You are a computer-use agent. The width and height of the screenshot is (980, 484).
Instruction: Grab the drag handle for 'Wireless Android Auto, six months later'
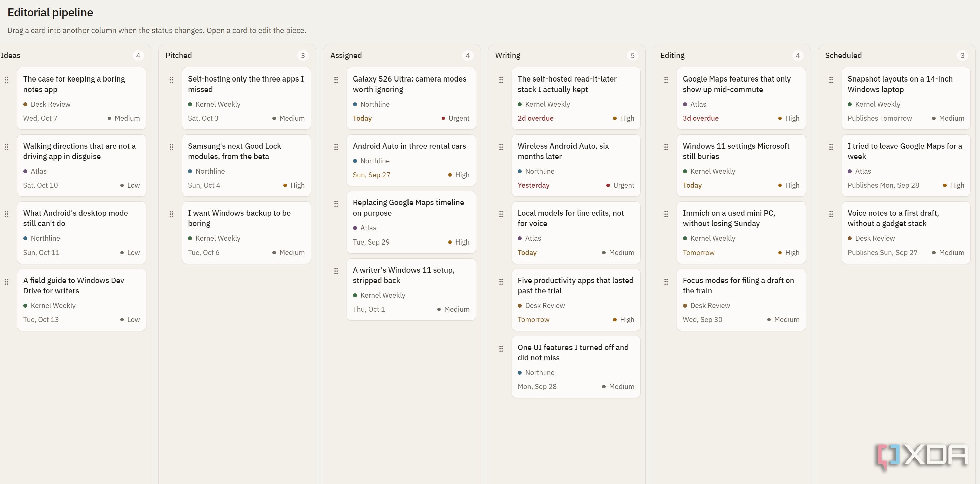click(x=501, y=147)
